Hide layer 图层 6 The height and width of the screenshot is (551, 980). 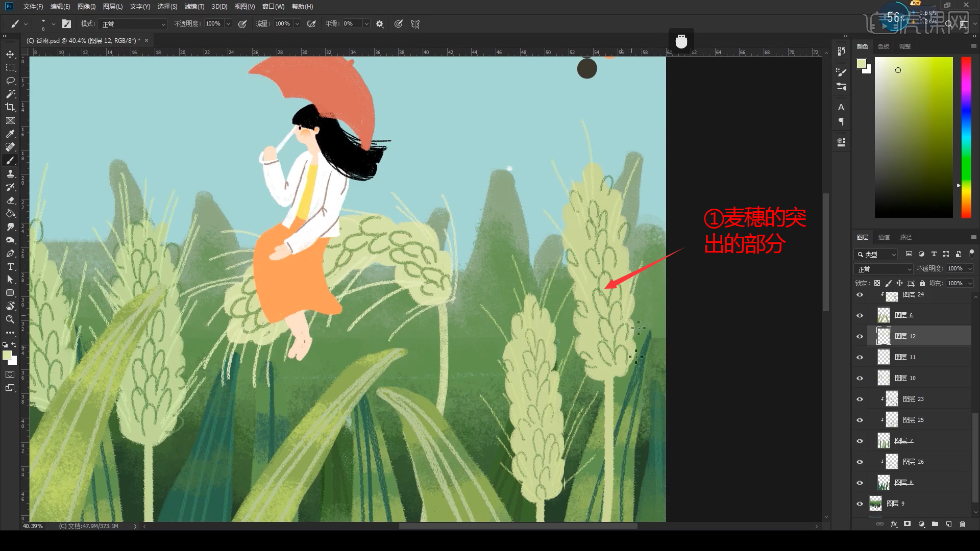[860, 316]
